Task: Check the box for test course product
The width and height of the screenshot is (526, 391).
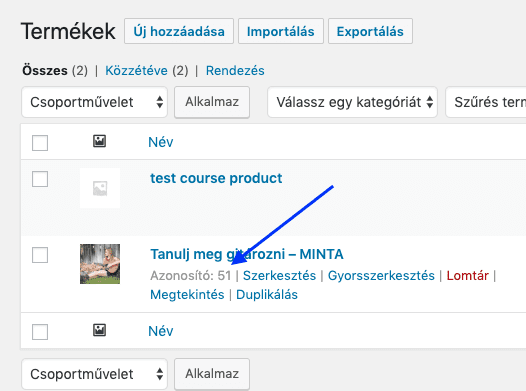Action: (40, 179)
